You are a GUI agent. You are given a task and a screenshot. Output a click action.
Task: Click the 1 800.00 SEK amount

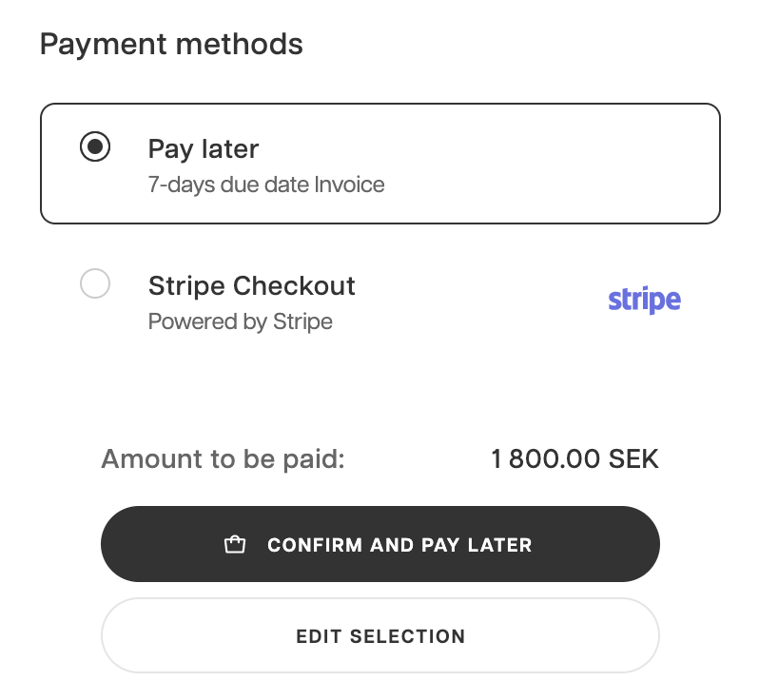coord(574,460)
